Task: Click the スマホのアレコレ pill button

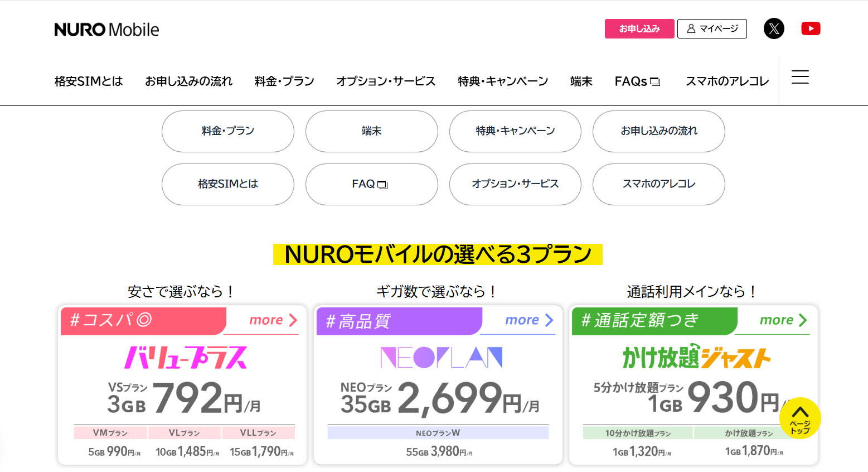Action: pyautogui.click(x=659, y=184)
